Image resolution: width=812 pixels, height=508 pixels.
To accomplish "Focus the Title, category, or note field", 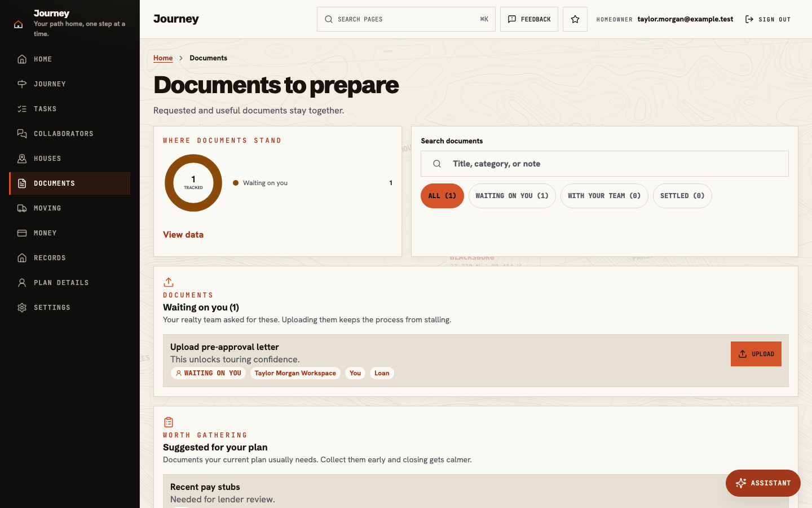I will point(604,164).
